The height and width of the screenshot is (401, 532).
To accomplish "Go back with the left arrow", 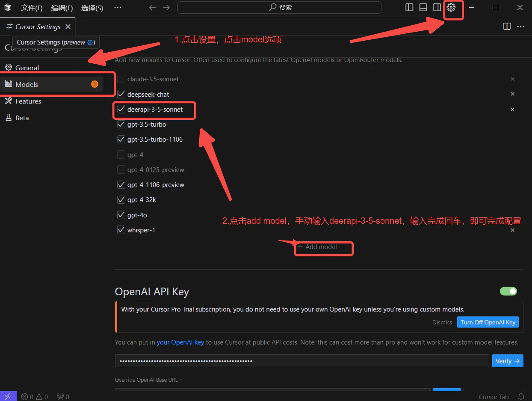I will (x=152, y=8).
